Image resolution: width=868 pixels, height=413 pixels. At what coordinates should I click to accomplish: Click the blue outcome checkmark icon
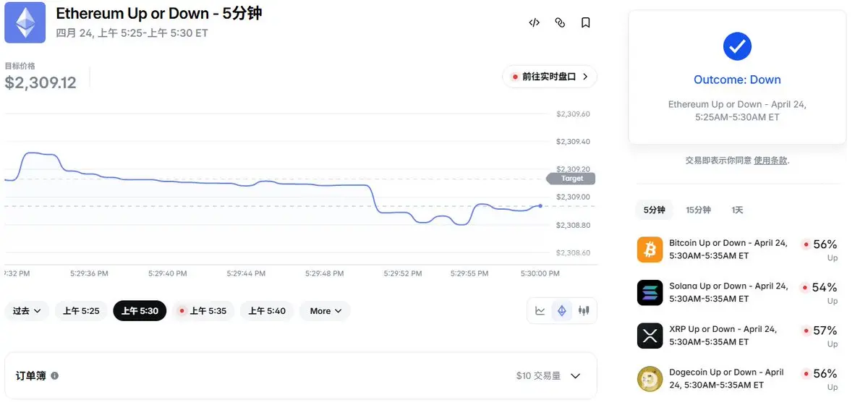[737, 47]
